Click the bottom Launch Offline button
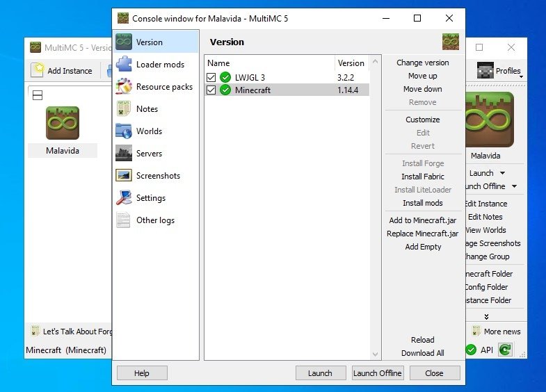 (x=378, y=373)
